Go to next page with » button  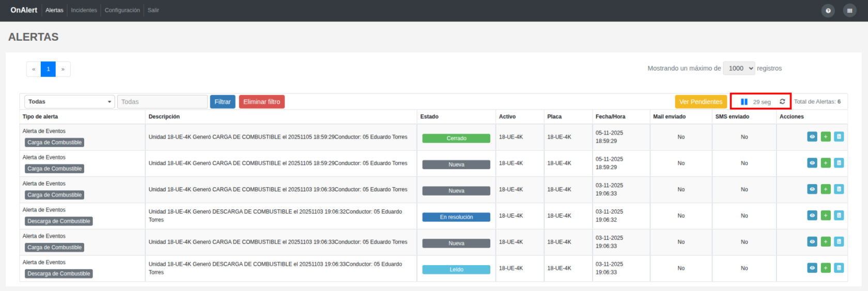(63, 69)
